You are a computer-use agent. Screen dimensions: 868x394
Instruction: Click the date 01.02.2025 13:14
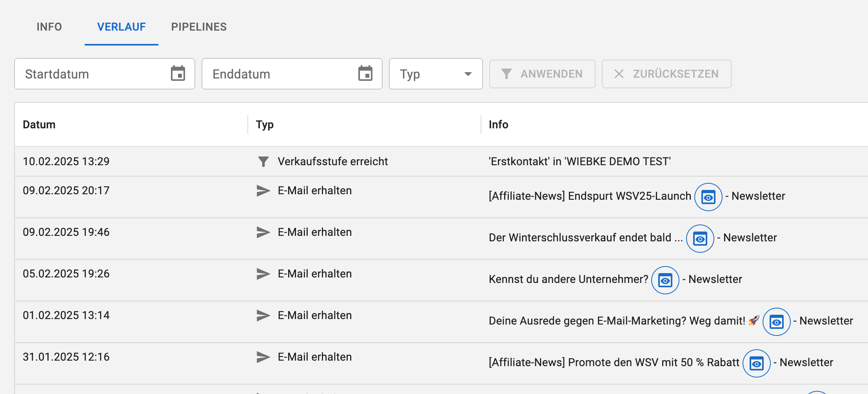tap(66, 315)
